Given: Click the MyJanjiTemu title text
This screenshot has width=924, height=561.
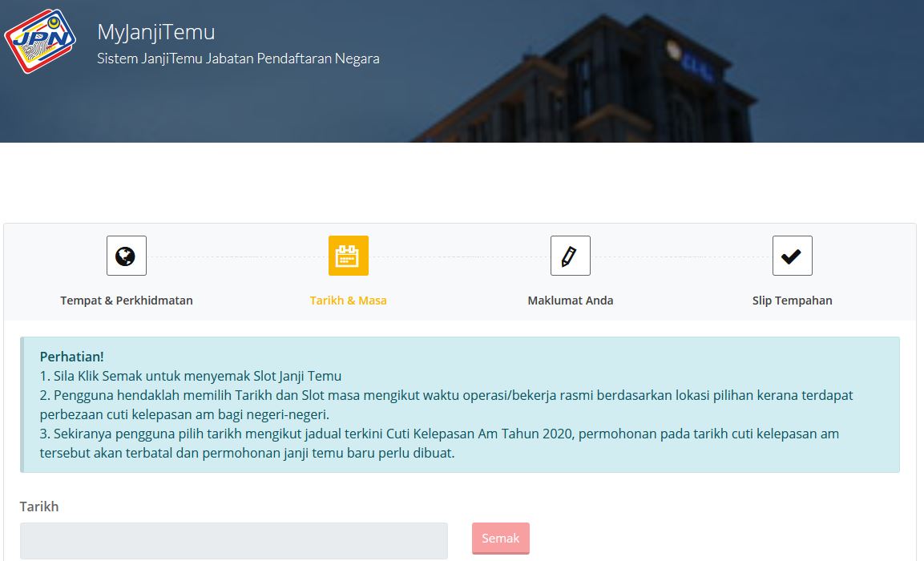Looking at the screenshot, I should click(x=156, y=32).
